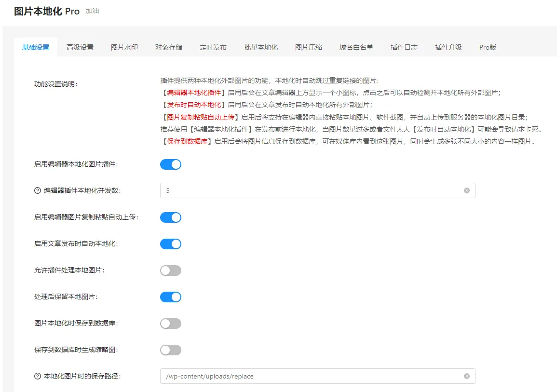Clear the save path field with its X icon
This screenshot has width=557, height=392.
(466, 376)
